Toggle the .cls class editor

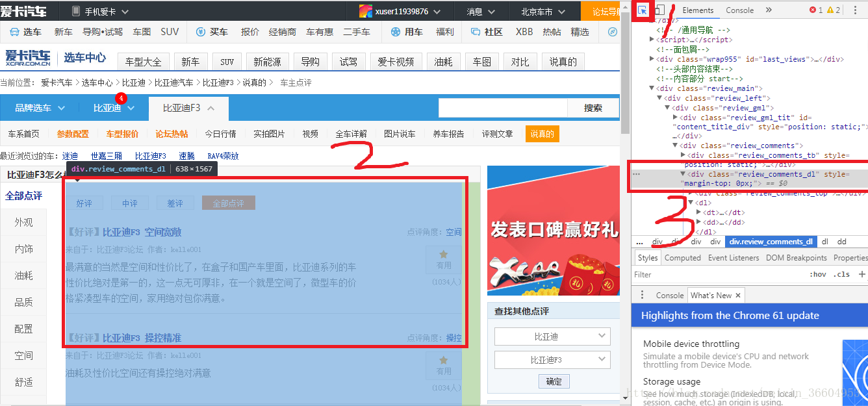click(x=841, y=274)
